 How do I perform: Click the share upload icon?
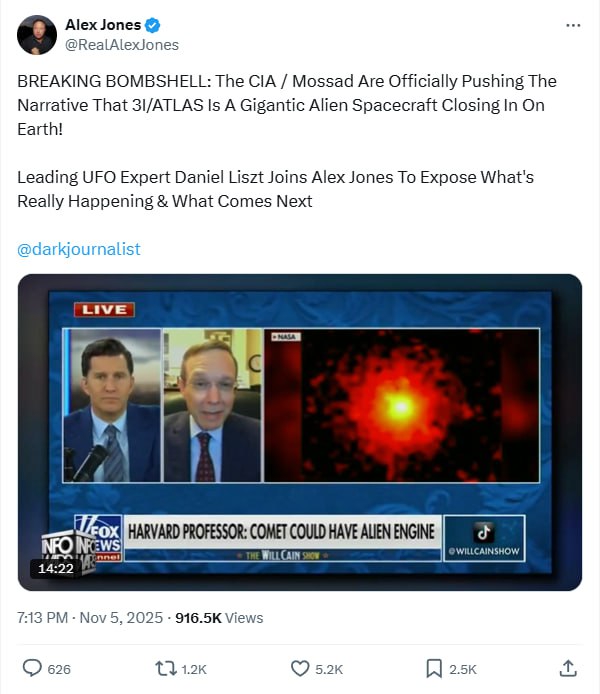(568, 668)
